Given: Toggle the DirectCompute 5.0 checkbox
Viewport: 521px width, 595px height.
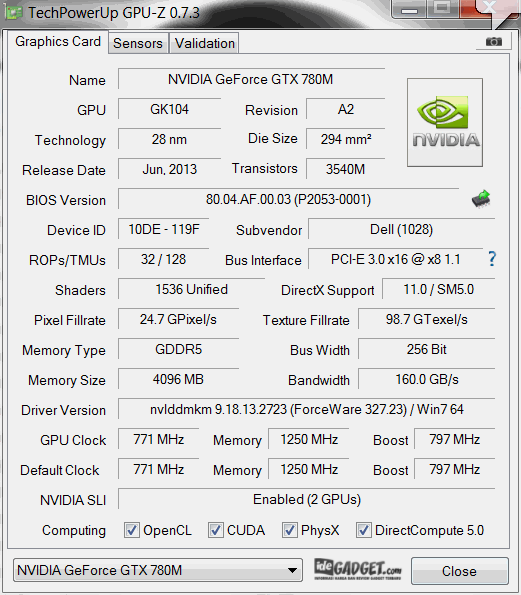Looking at the screenshot, I should 363,530.
